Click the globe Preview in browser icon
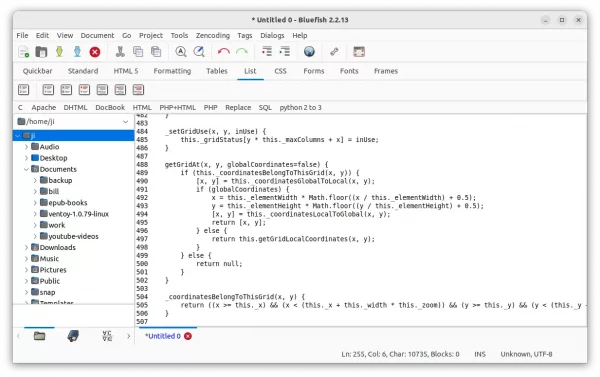Image resolution: width=600 pixels, height=377 pixels. (309, 52)
